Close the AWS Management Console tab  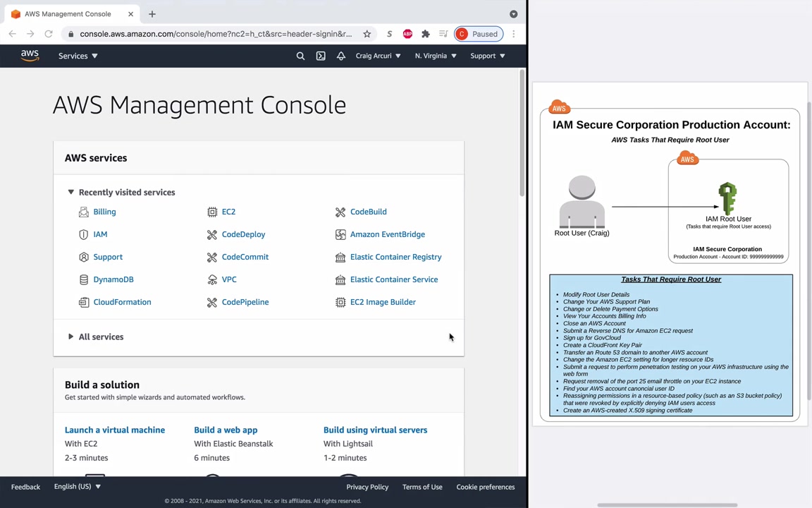pyautogui.click(x=130, y=14)
